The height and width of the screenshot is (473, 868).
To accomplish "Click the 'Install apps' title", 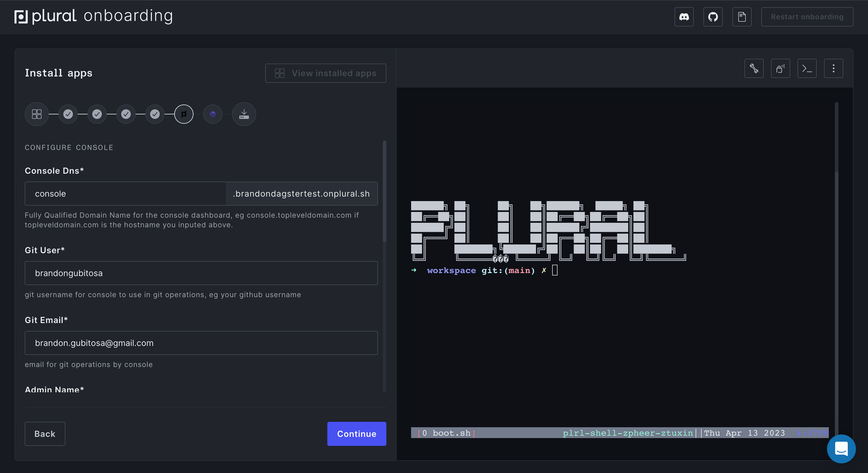I will [x=59, y=73].
